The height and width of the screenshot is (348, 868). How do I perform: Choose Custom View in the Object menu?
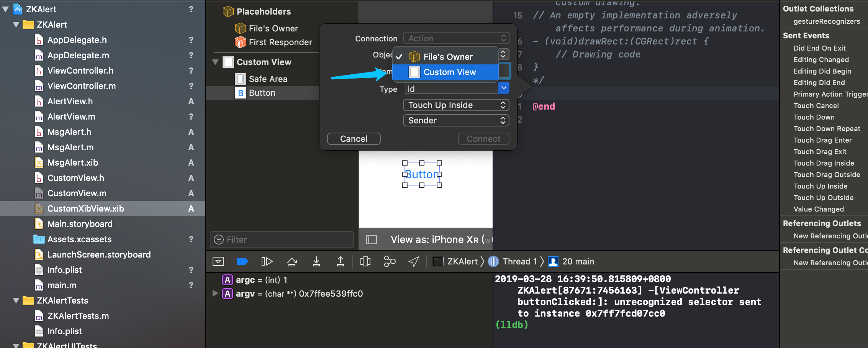click(x=449, y=72)
